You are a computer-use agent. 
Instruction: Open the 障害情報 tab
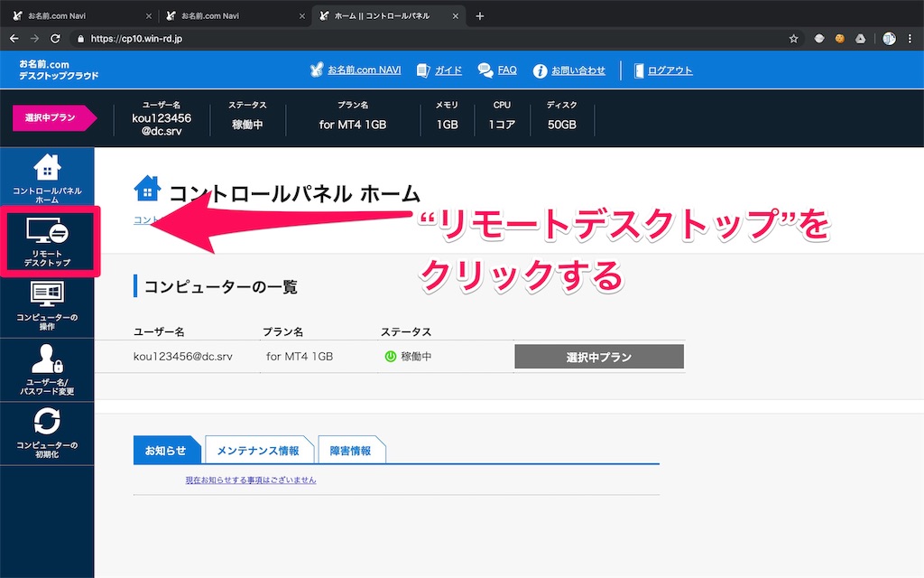[x=352, y=449]
